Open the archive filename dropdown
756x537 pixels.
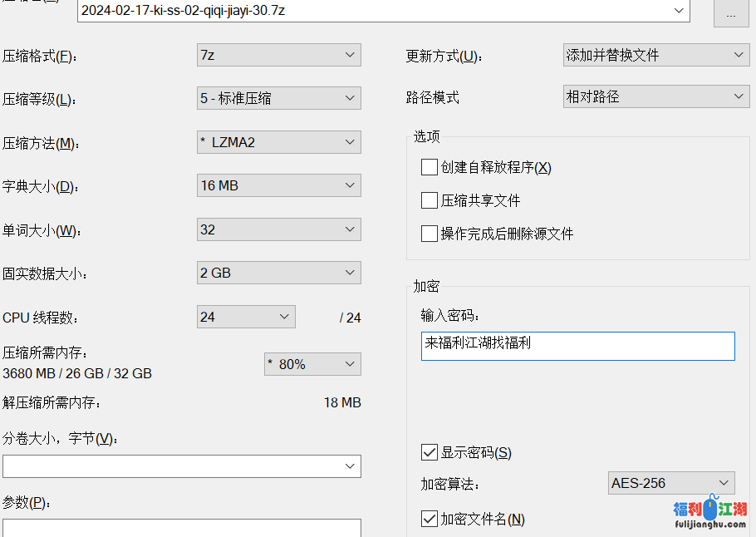pyautogui.click(x=680, y=11)
